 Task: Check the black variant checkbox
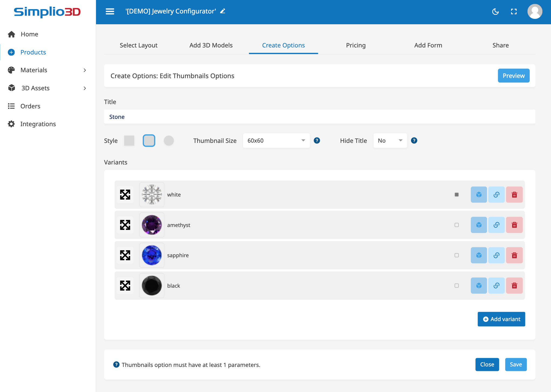[457, 286]
